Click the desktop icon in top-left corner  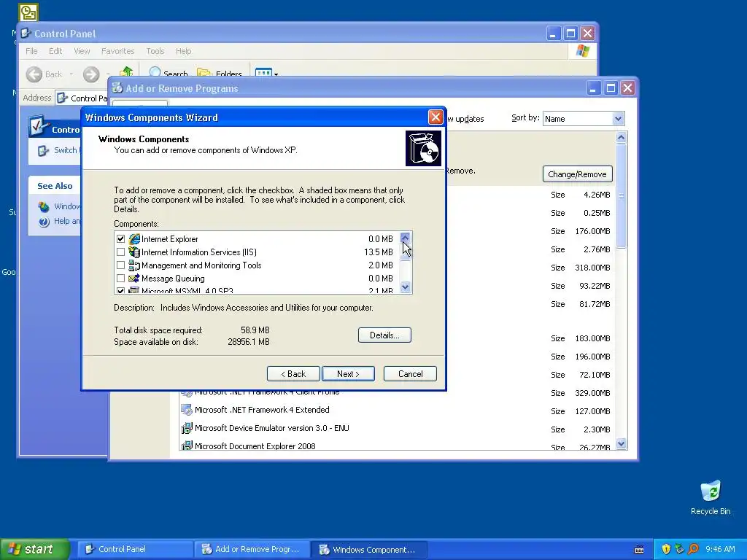28,12
